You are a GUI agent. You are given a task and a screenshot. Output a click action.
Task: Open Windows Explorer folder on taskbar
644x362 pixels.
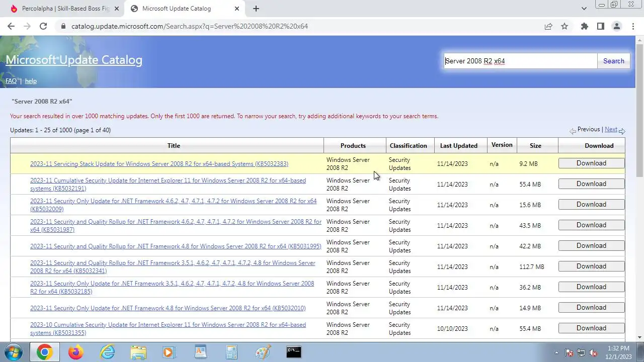[x=138, y=352]
